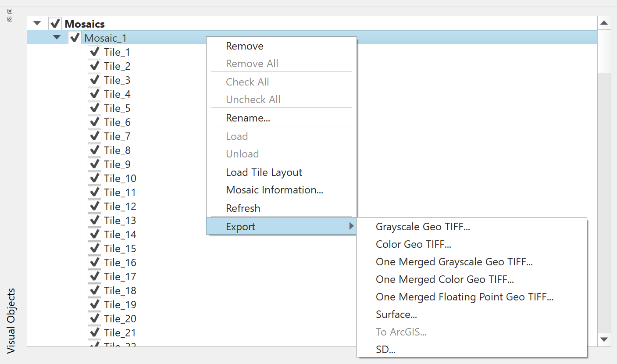This screenshot has height=364, width=617.
Task: Export One Merged Grayscale Geo TIFF...
Action: 454,262
